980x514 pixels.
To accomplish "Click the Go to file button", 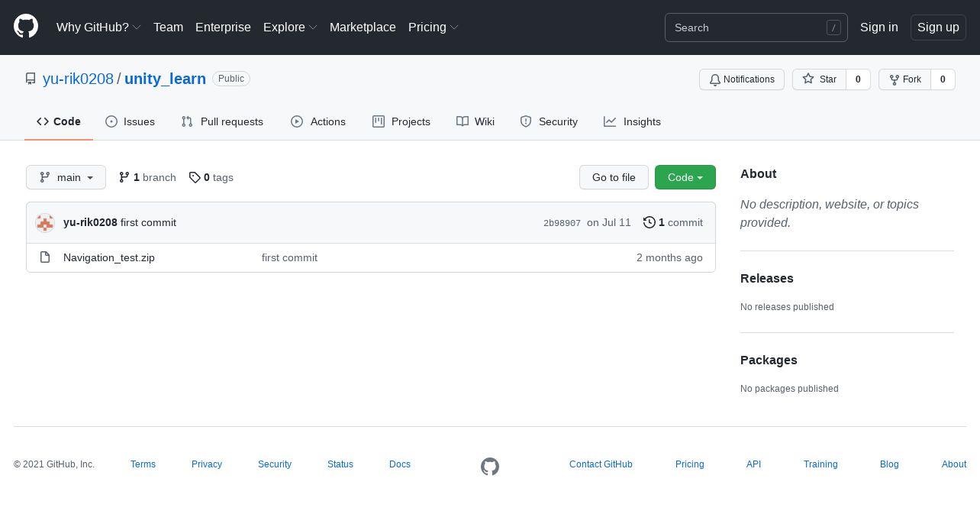I will click(614, 177).
